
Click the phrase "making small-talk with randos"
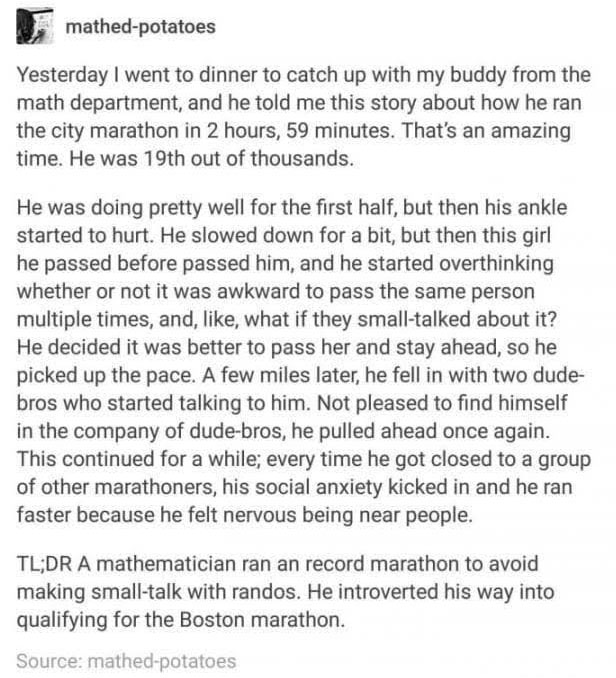(x=158, y=592)
